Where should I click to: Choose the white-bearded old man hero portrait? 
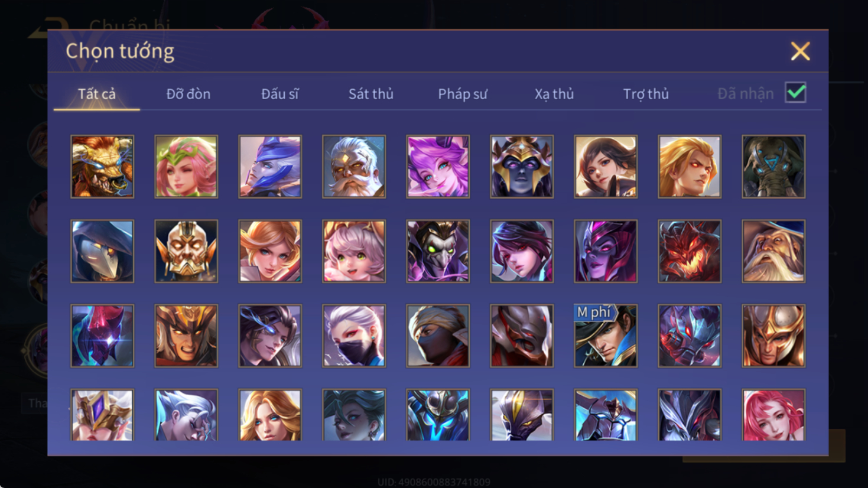coord(354,167)
